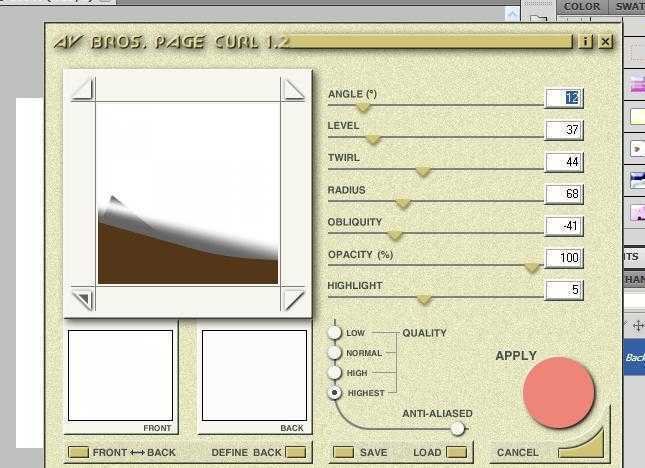Image resolution: width=645 pixels, height=468 pixels.
Task: Click the Angle value field
Action: (564, 98)
